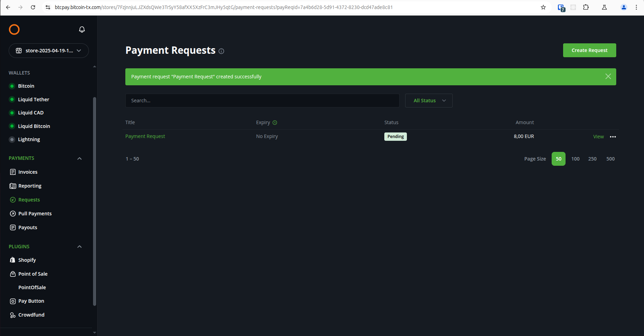Go to Invoices page
This screenshot has height=336, width=644.
[28, 172]
